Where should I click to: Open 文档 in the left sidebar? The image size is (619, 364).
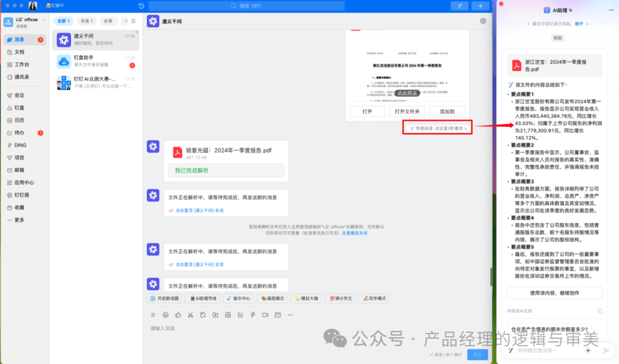click(16, 52)
